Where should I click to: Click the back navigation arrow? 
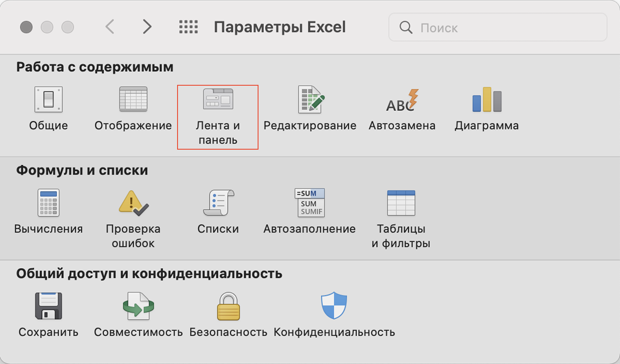110,27
